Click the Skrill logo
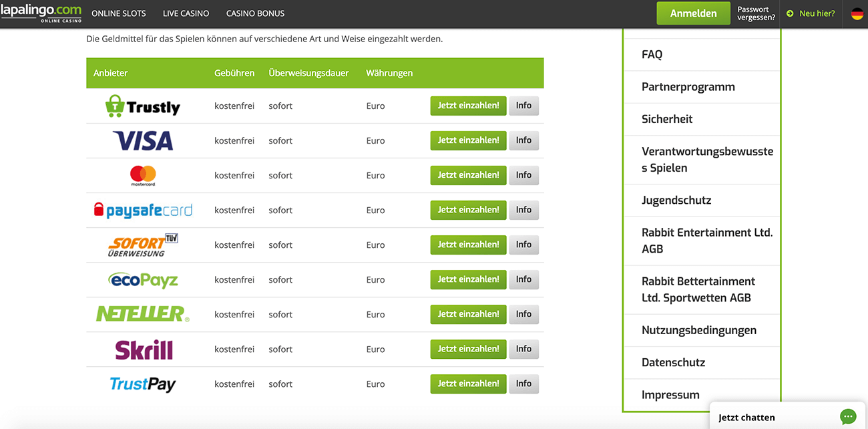 144,349
